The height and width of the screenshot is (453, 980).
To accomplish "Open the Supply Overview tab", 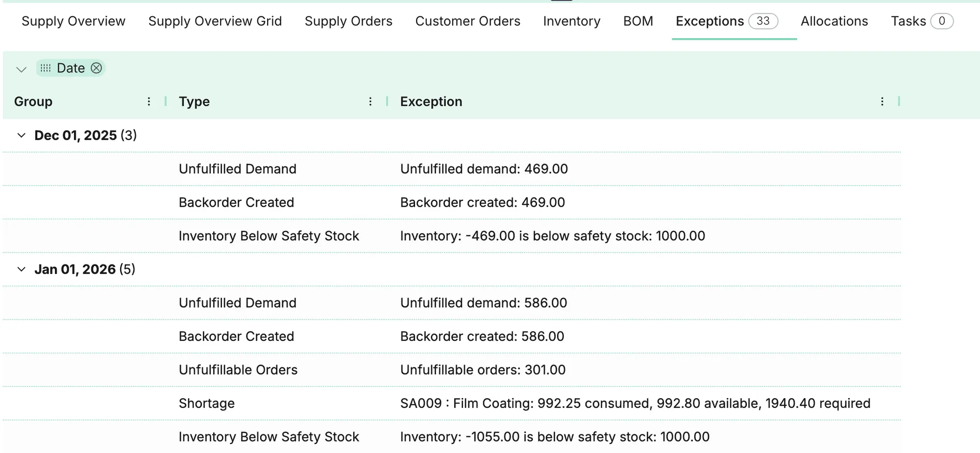I will click(73, 21).
